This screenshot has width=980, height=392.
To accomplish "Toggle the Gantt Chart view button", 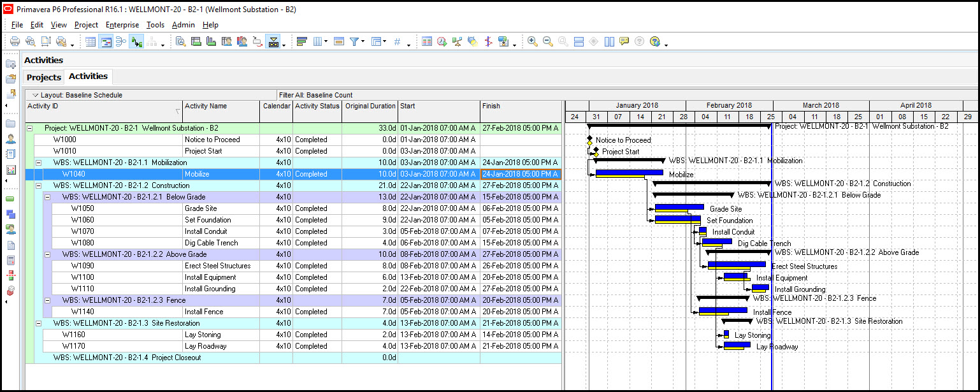I will coord(106,41).
